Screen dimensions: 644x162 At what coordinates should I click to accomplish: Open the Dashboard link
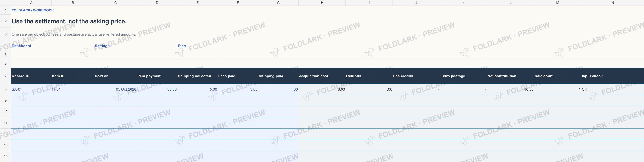click(21, 46)
